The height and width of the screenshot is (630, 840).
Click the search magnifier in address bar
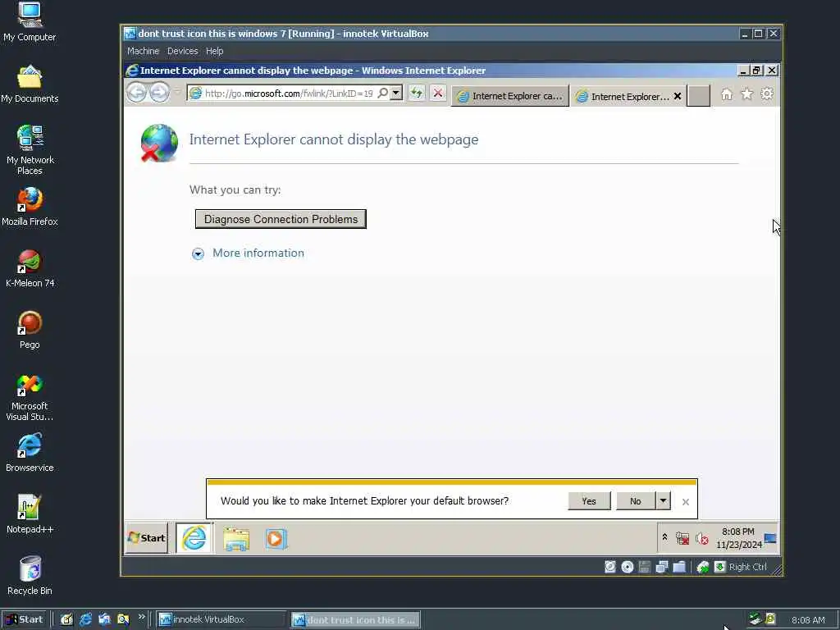[x=382, y=94]
